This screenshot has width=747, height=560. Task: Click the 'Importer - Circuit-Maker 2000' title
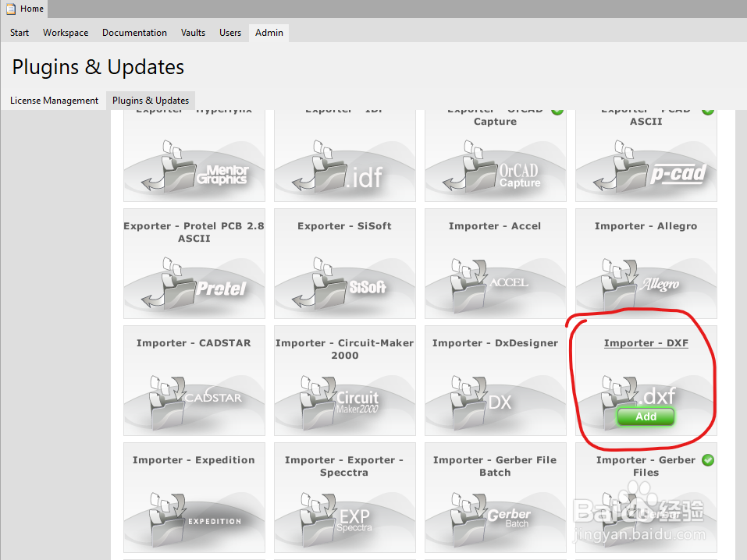[344, 349]
